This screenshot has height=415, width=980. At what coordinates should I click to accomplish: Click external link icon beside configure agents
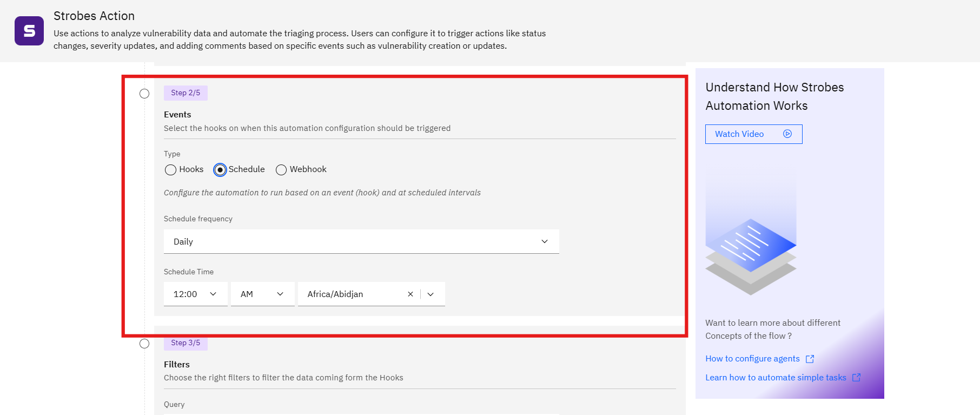[810, 359]
